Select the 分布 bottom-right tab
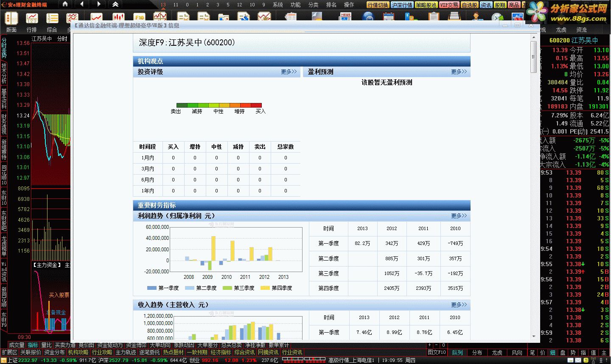 tap(477, 353)
